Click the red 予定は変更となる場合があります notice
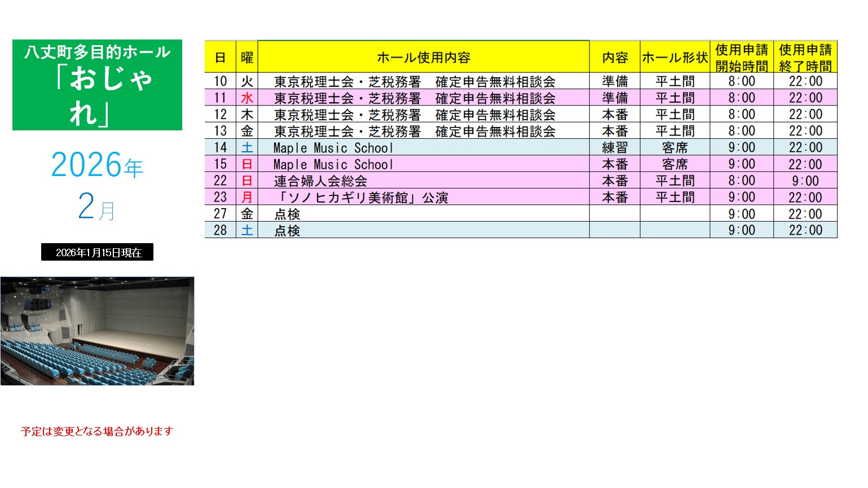Screen dimensions: 868x488 pyautogui.click(x=97, y=432)
